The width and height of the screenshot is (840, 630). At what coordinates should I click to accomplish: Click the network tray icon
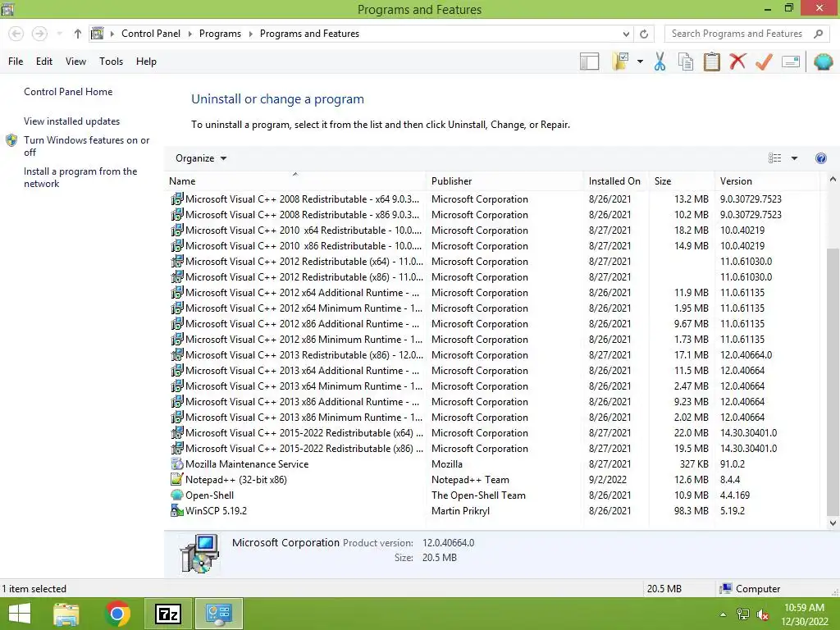click(x=743, y=614)
